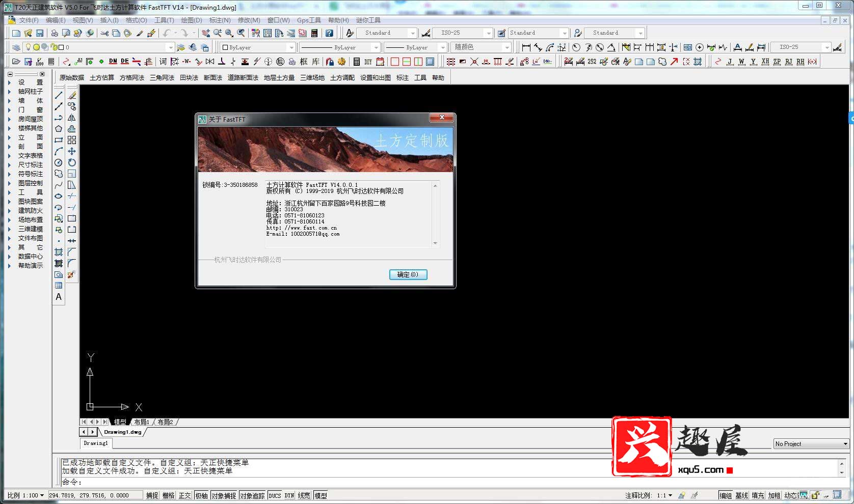
Task: Select the Rotate modify tool
Action: (x=72, y=162)
